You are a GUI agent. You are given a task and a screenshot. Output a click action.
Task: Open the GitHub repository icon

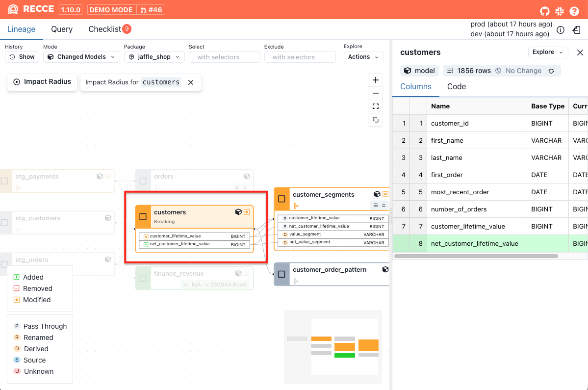pos(545,10)
